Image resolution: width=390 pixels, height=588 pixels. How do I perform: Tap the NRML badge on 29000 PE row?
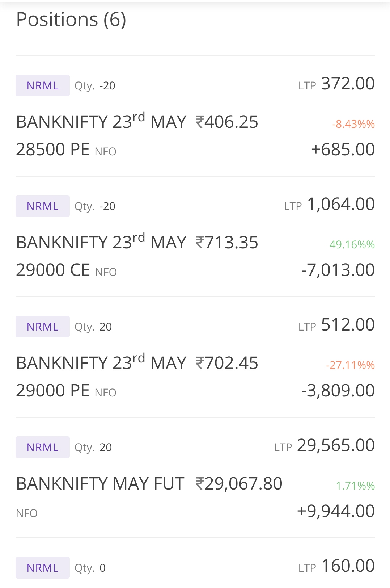(43, 327)
